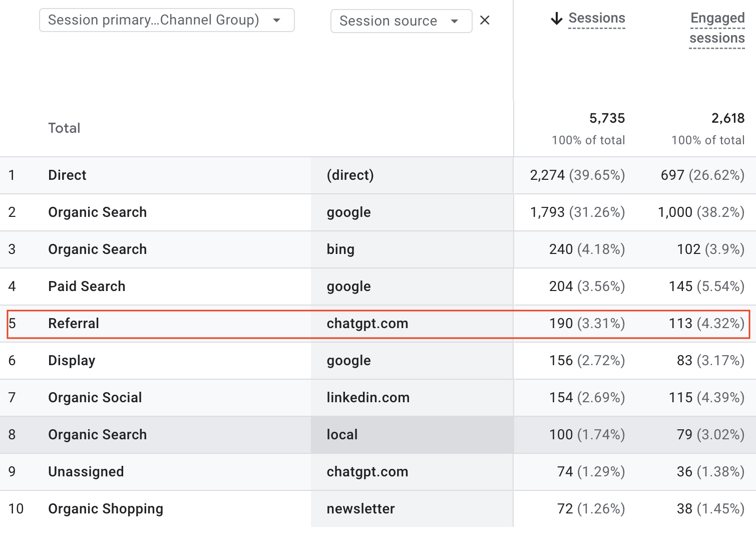The width and height of the screenshot is (756, 551).
Task: Click the 83 (3.17%) engaged sessions value
Action: pyautogui.click(x=711, y=361)
